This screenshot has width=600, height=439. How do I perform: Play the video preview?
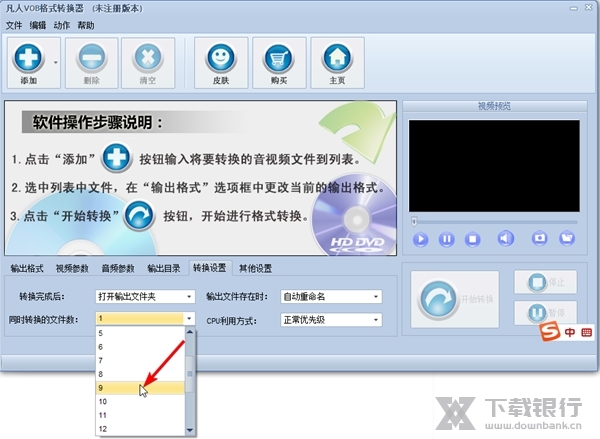[x=420, y=239]
